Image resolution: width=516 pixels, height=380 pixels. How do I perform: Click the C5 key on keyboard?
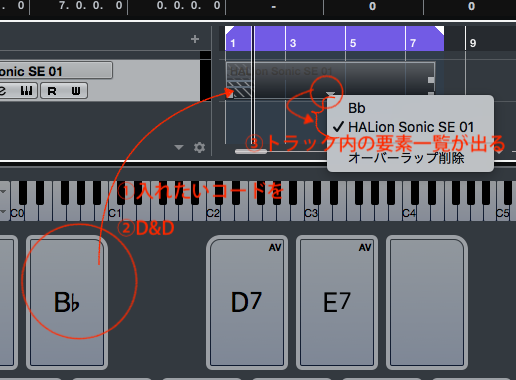502,213
